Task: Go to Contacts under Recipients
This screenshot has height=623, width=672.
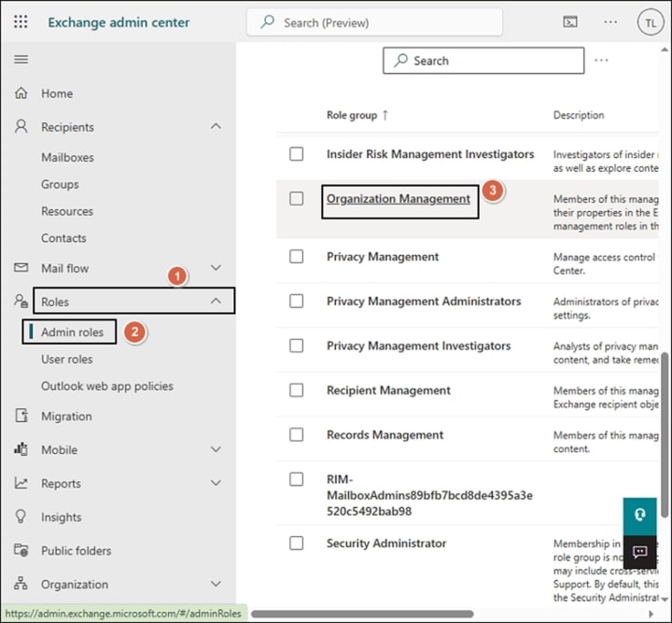Action: coord(63,238)
